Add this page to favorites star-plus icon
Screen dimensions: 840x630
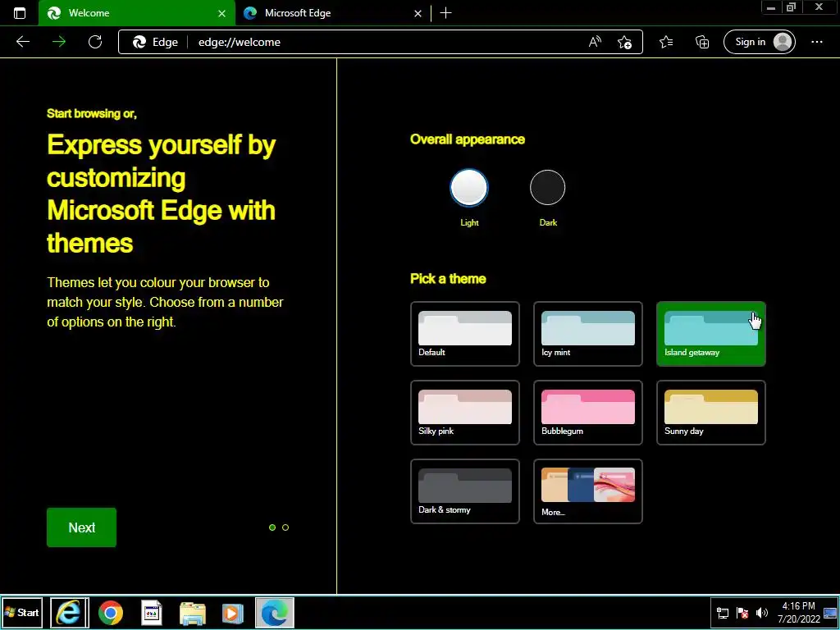(624, 42)
